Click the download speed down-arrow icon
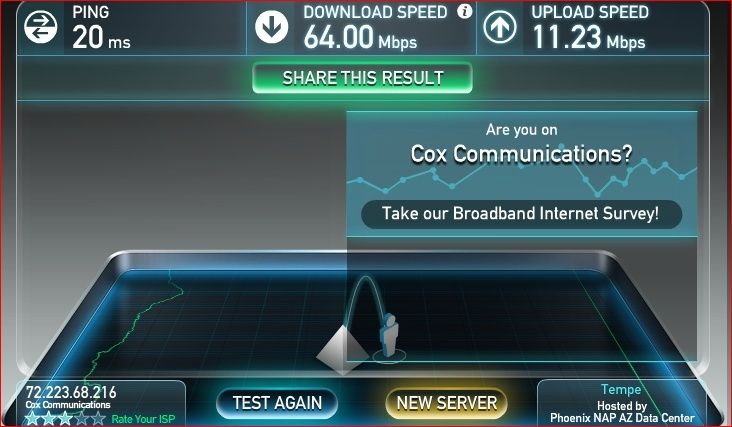This screenshot has height=427, width=732. [272, 27]
